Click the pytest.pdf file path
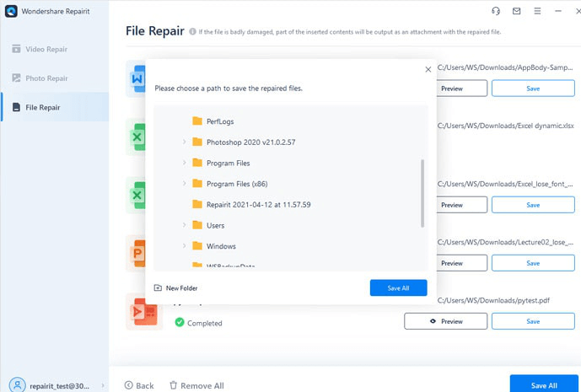 click(493, 300)
